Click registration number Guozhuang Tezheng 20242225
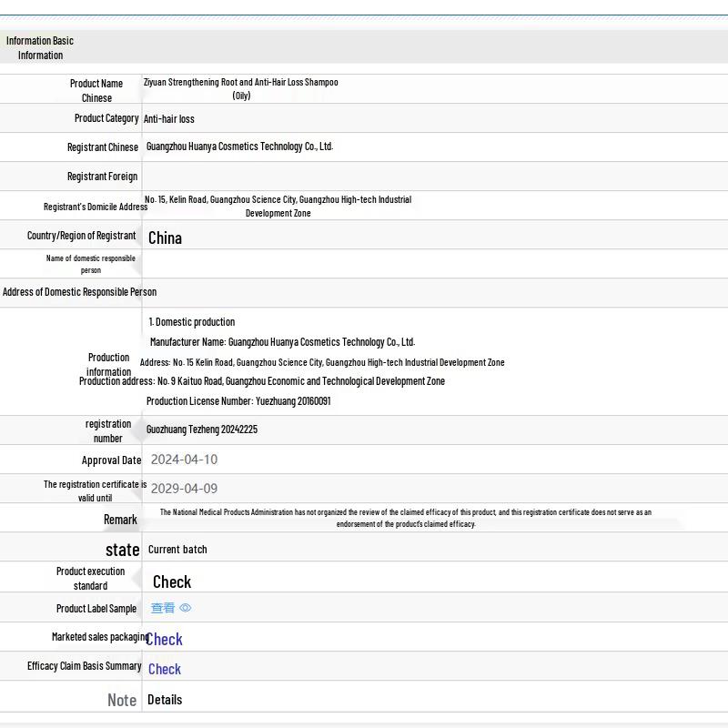This screenshot has width=728, height=728. point(202,430)
